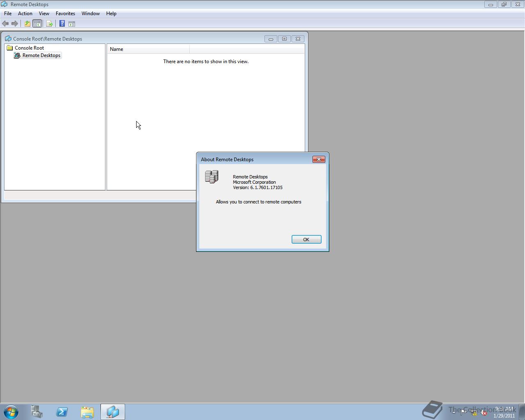Screen dimensions: 525x420
Task: Launch PowerShell from taskbar
Action: click(62, 412)
